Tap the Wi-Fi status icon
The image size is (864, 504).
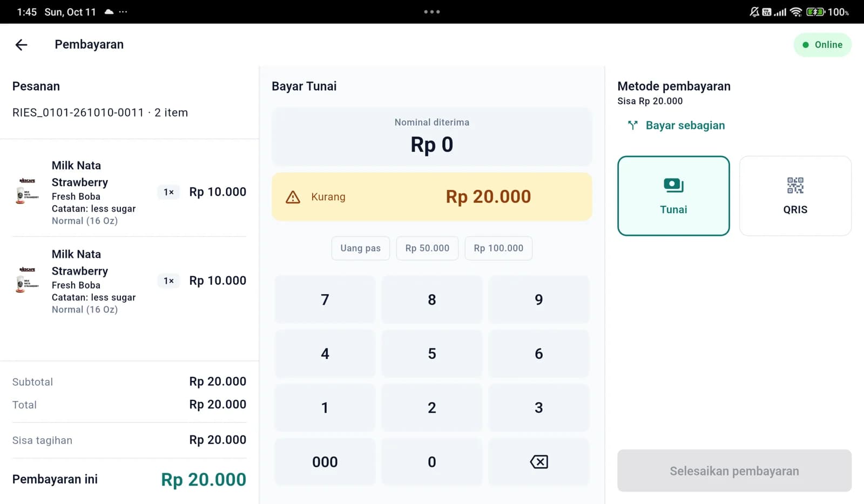pos(795,12)
